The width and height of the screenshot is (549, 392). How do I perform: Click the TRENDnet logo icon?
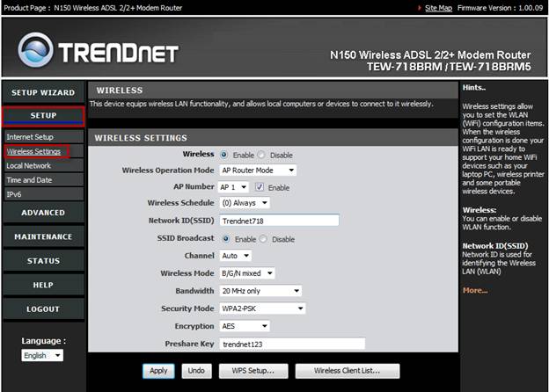pos(35,50)
